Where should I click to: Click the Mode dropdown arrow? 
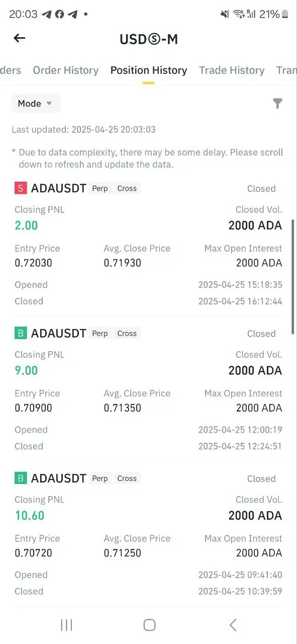point(49,104)
